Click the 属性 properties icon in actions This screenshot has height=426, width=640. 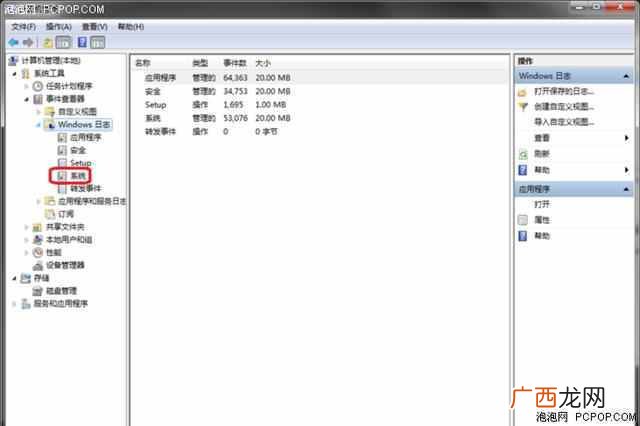coord(522,220)
